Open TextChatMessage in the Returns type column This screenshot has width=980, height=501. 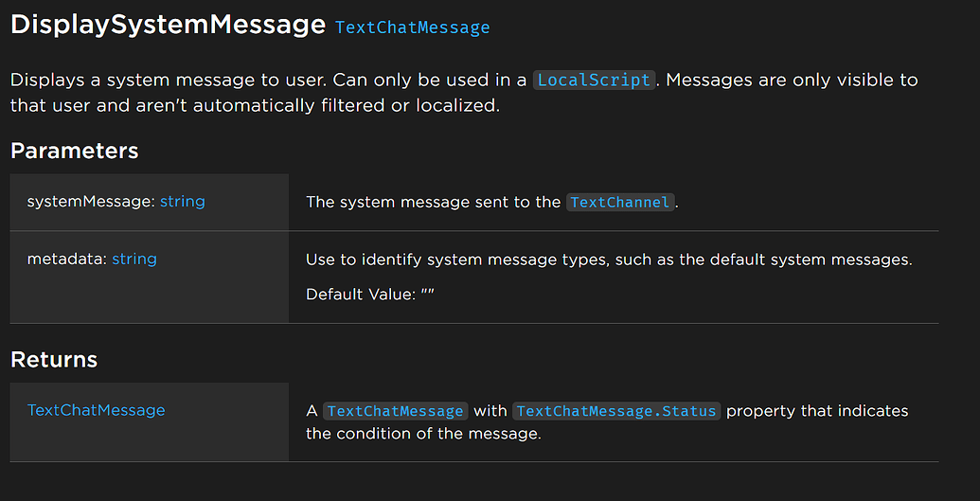pos(97,410)
